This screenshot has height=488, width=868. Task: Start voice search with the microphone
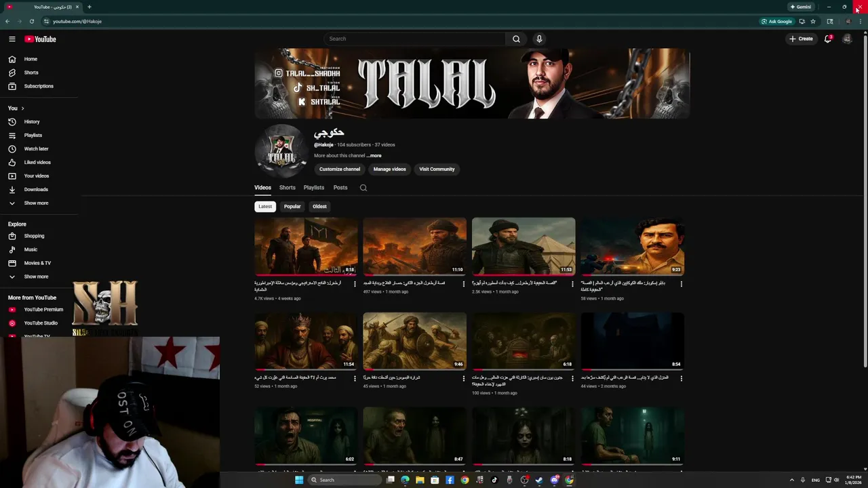pyautogui.click(x=539, y=39)
